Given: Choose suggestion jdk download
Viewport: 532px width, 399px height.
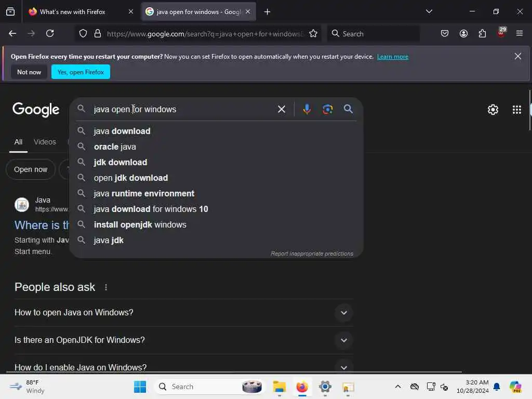Looking at the screenshot, I should tap(216, 163).
